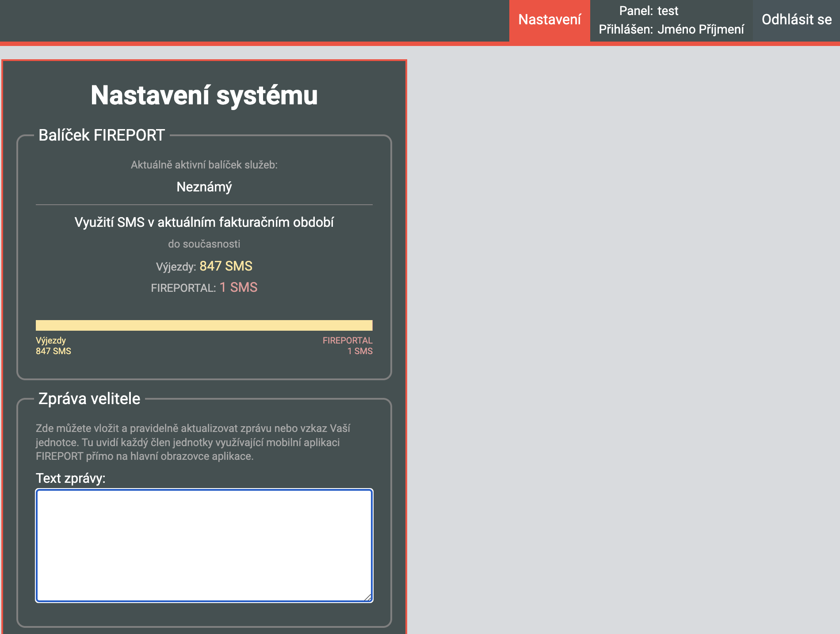
Task: Click the do současnosti subtitle
Action: pyautogui.click(x=204, y=244)
